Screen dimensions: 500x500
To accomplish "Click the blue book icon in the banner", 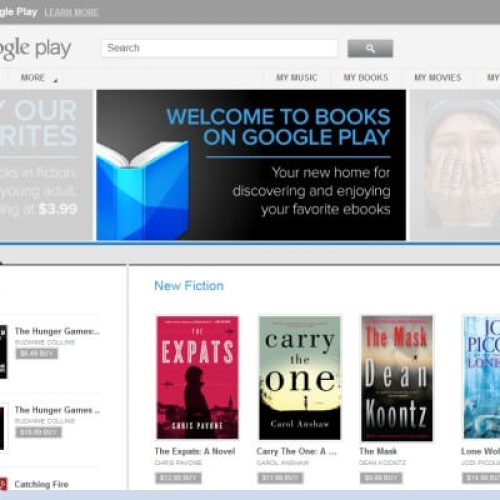I will tap(143, 190).
